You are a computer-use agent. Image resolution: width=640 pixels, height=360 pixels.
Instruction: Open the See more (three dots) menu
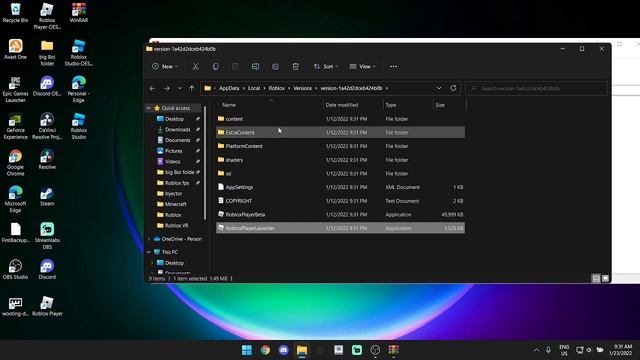[x=393, y=67]
